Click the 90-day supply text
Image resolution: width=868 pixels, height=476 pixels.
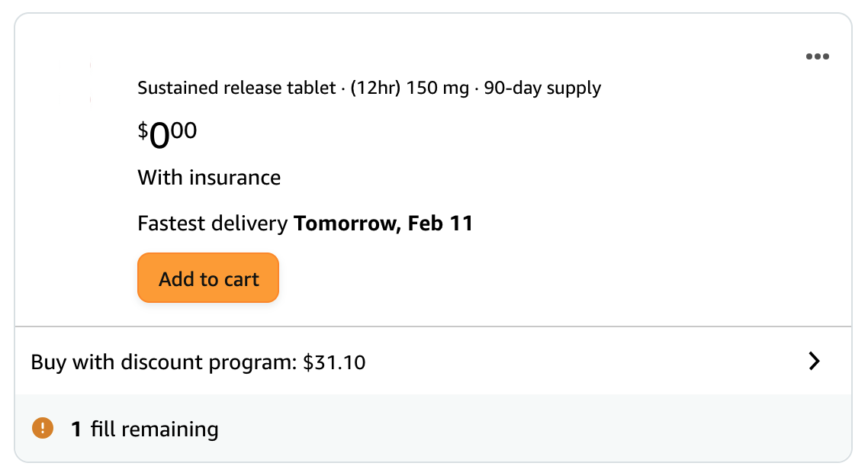coord(542,88)
